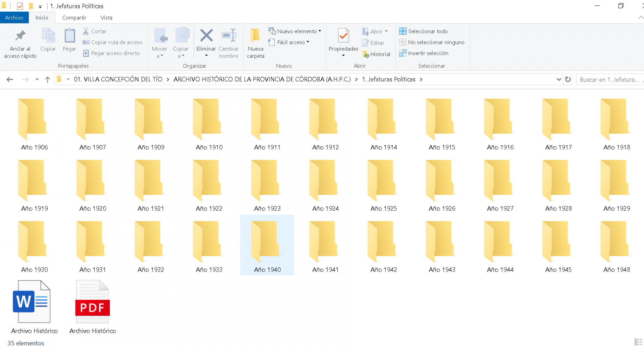The width and height of the screenshot is (644, 346).
Task: Navigate to ARCHIVO HISTÓRICO breadcrumb folder
Action: [262, 79]
